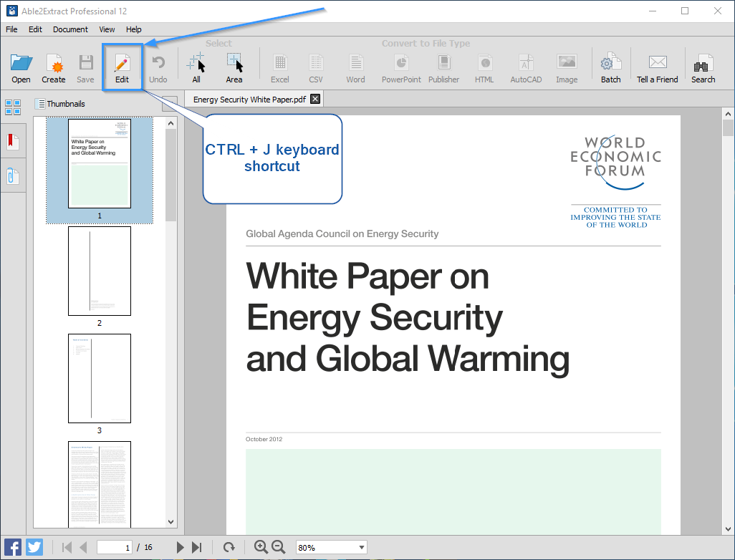735x560 pixels.
Task: Open the Batch conversion tool
Action: pos(610,69)
